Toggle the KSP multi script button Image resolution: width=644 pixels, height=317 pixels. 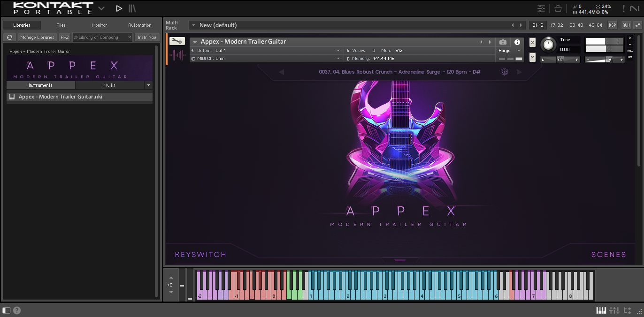pyautogui.click(x=612, y=25)
